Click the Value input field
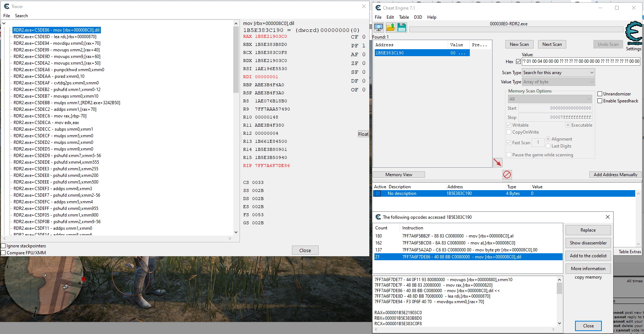Image resolution: width=644 pixels, height=334 pixels. click(581, 62)
